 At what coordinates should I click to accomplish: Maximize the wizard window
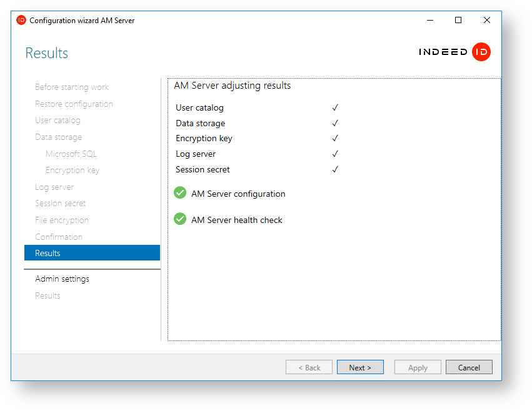[458, 20]
